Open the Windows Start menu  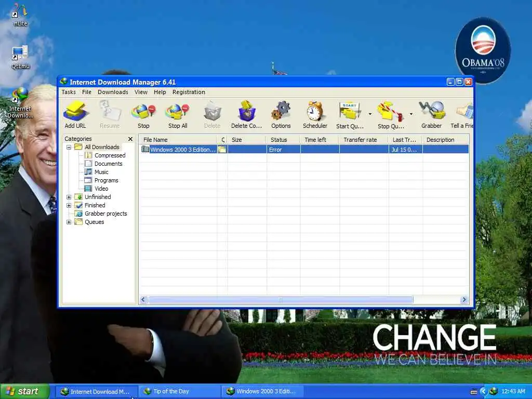click(x=24, y=391)
